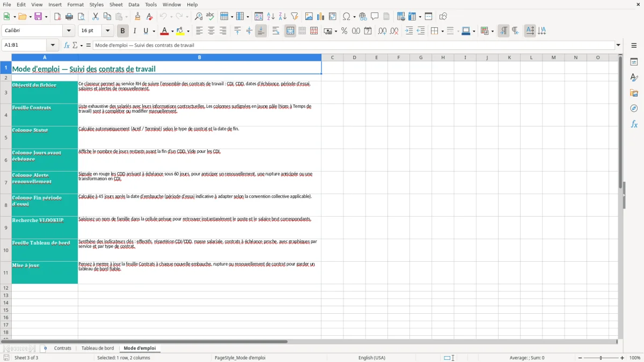Screen dimensions: 644x362
Task: Switch to the Contrats sheet tab
Action: 63,348
